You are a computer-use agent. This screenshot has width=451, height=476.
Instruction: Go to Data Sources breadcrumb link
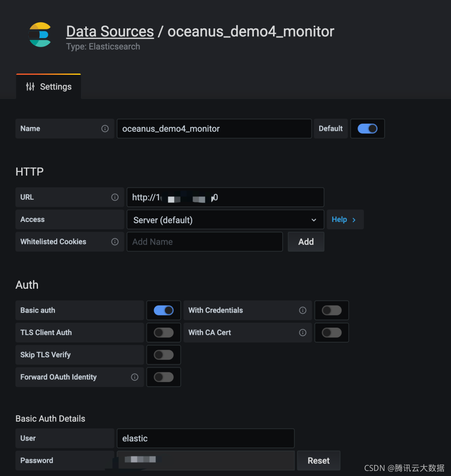110,32
